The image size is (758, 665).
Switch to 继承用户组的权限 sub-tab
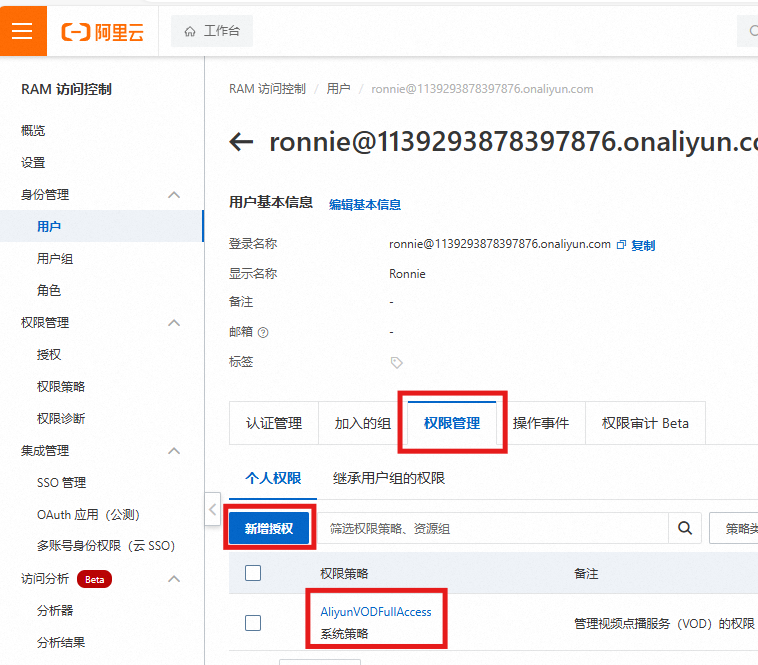389,478
